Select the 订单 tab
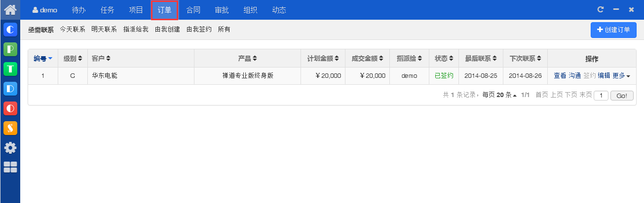 [x=164, y=10]
